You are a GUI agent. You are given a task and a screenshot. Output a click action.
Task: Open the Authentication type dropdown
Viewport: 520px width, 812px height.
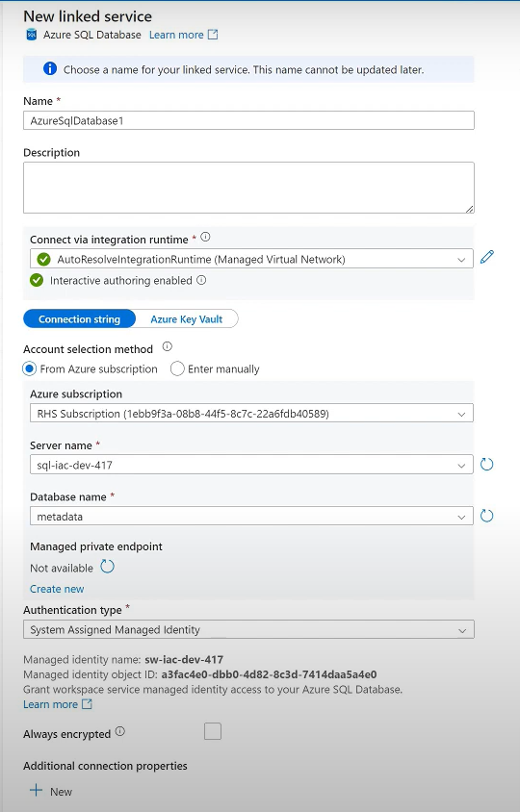click(248, 630)
